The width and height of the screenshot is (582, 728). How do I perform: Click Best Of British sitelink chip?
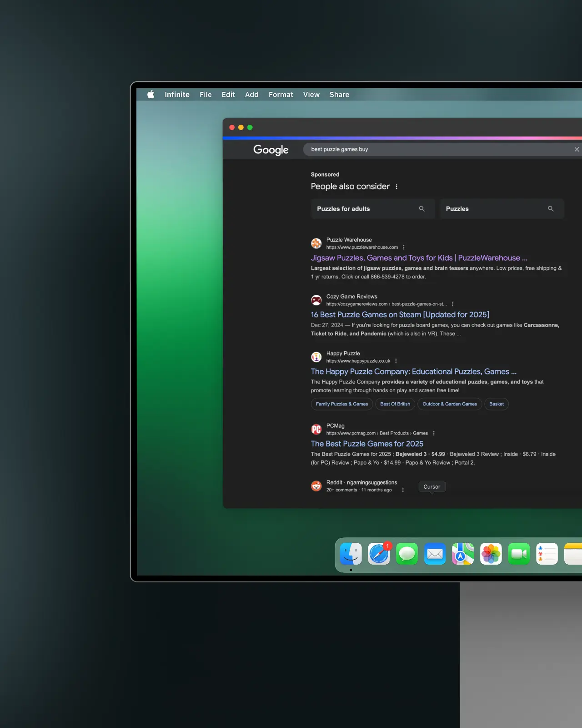pyautogui.click(x=395, y=404)
